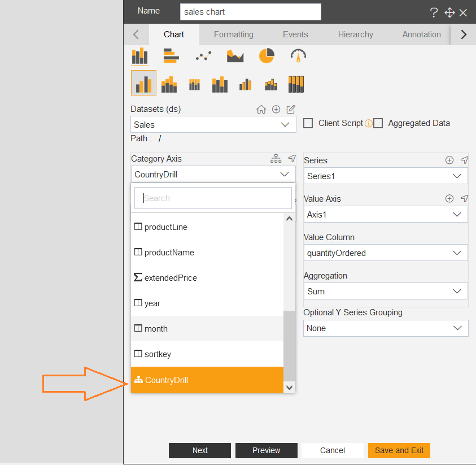Screen dimensions: 476x465
Task: Select sortkey from the list
Action: click(x=207, y=354)
